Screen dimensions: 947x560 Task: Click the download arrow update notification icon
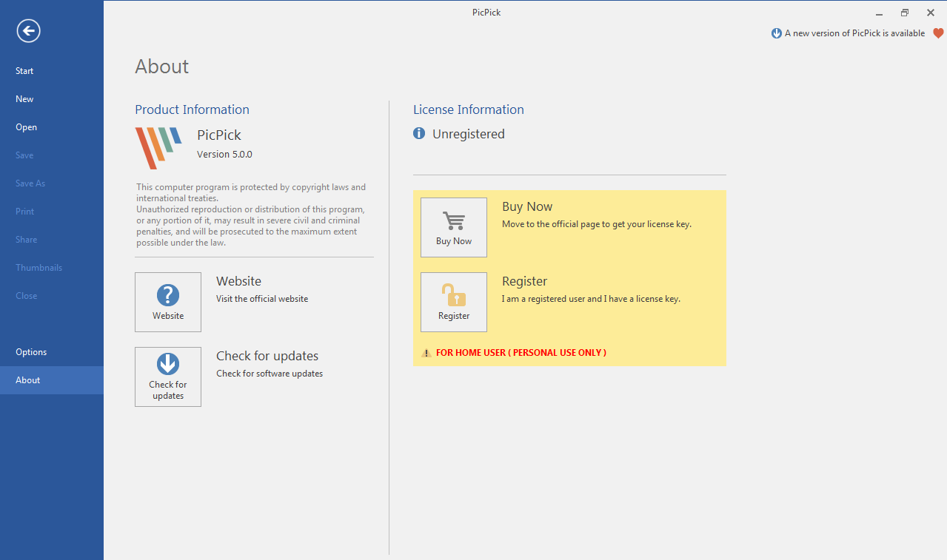[777, 33]
